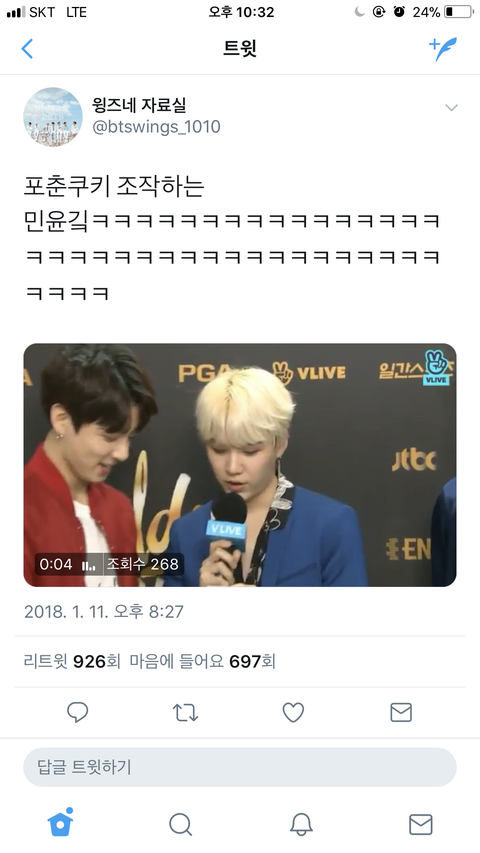Like the tweet with heart icon
The image size is (480, 853).
click(x=293, y=712)
